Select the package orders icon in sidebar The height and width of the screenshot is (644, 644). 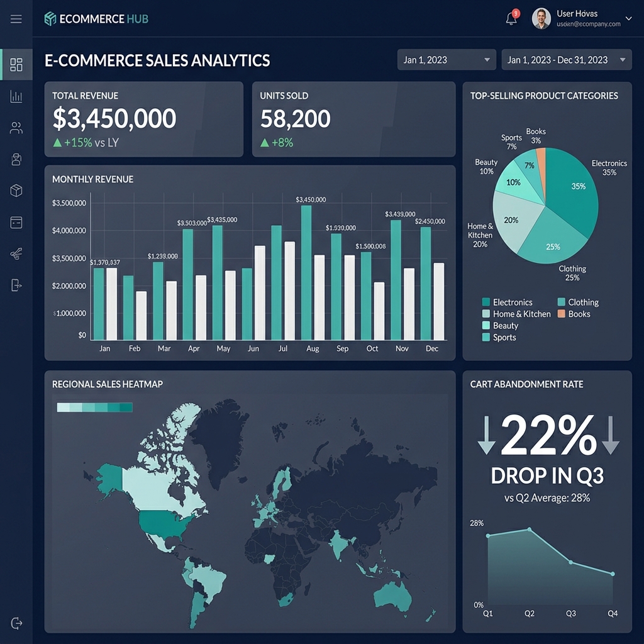pyautogui.click(x=16, y=191)
